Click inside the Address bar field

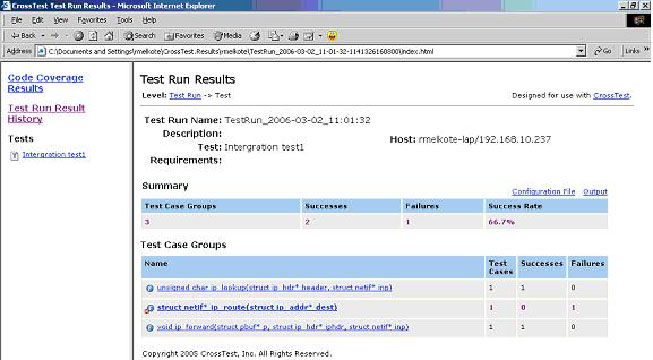point(310,51)
